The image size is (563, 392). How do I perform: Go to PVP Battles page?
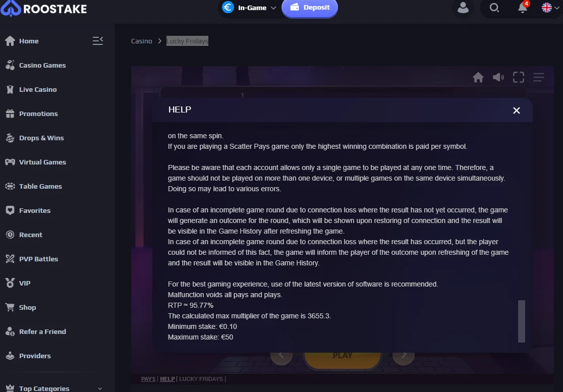click(38, 259)
